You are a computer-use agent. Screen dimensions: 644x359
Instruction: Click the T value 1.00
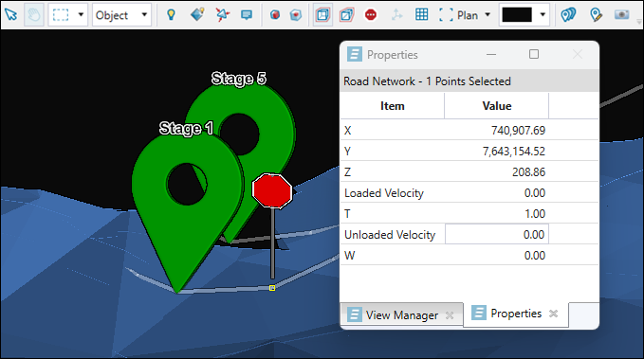(x=535, y=214)
